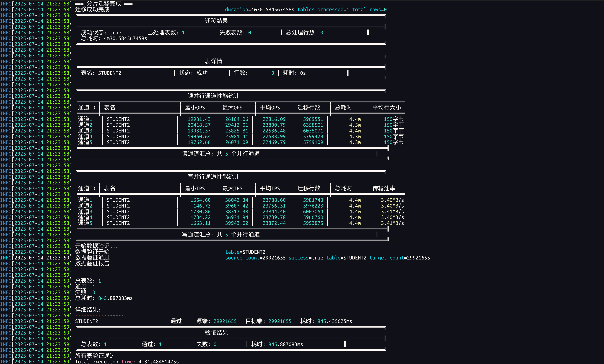Click the 写并行通道性能统计 heading
This screenshot has width=604, height=364.
pyautogui.click(x=213, y=177)
